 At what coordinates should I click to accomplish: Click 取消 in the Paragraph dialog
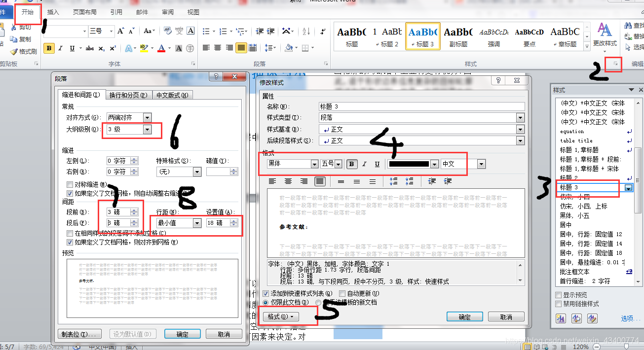(x=224, y=334)
